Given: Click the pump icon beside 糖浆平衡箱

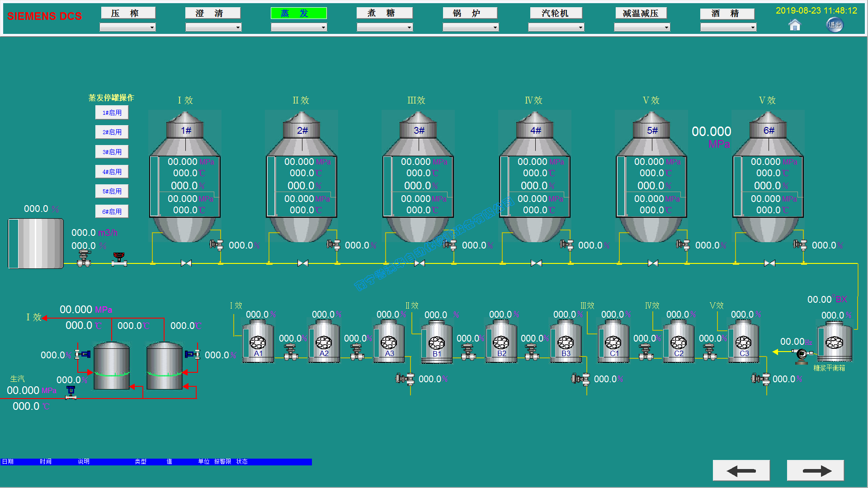Looking at the screenshot, I should coord(802,354).
